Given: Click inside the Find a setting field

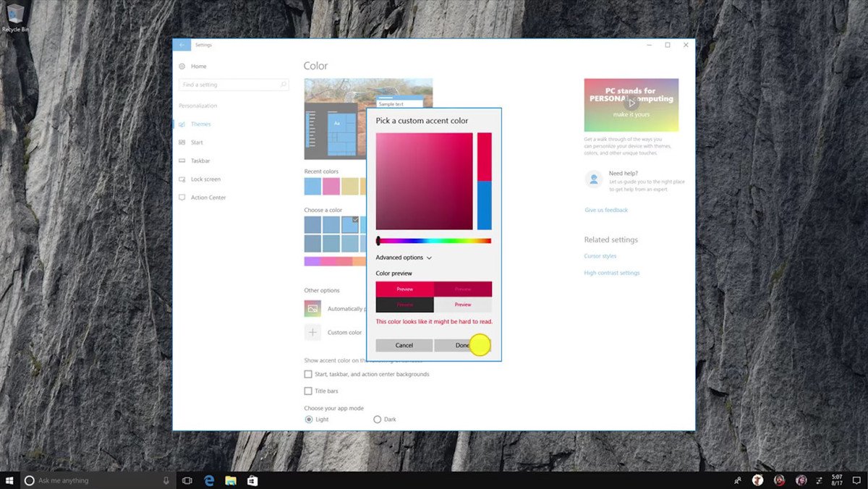Looking at the screenshot, I should 234,85.
